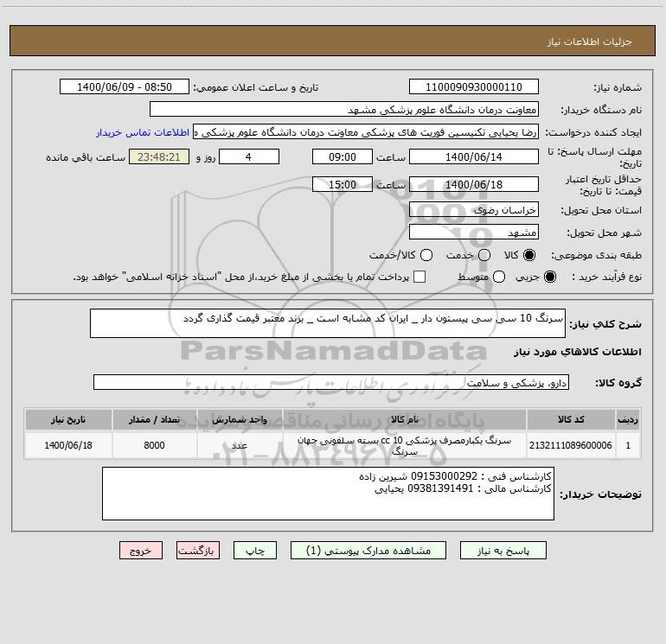Image resolution: width=666 pixels, height=644 pixels.
Task: Click the buyer notes text area
Action: (328, 494)
